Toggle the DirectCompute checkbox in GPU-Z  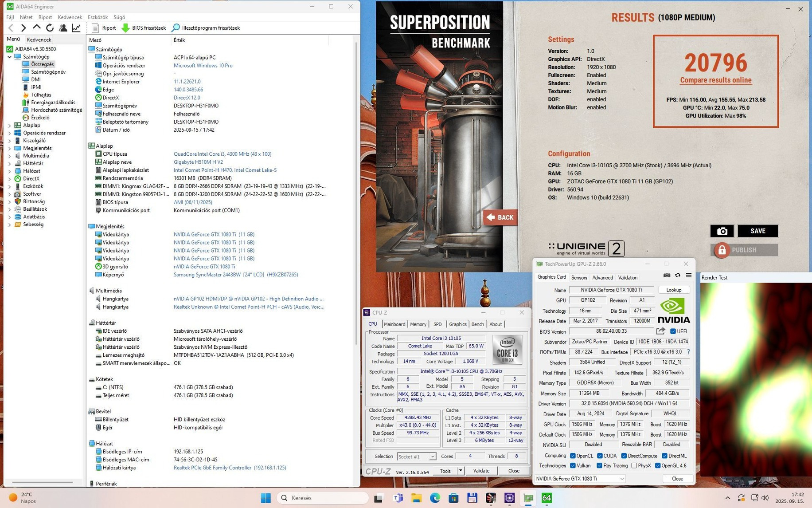click(x=624, y=456)
